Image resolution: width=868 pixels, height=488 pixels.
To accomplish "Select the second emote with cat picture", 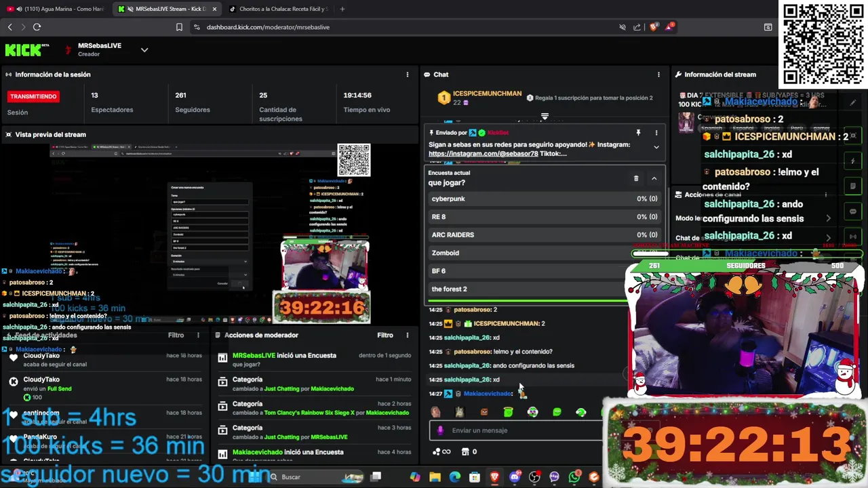I will pyautogui.click(x=460, y=411).
